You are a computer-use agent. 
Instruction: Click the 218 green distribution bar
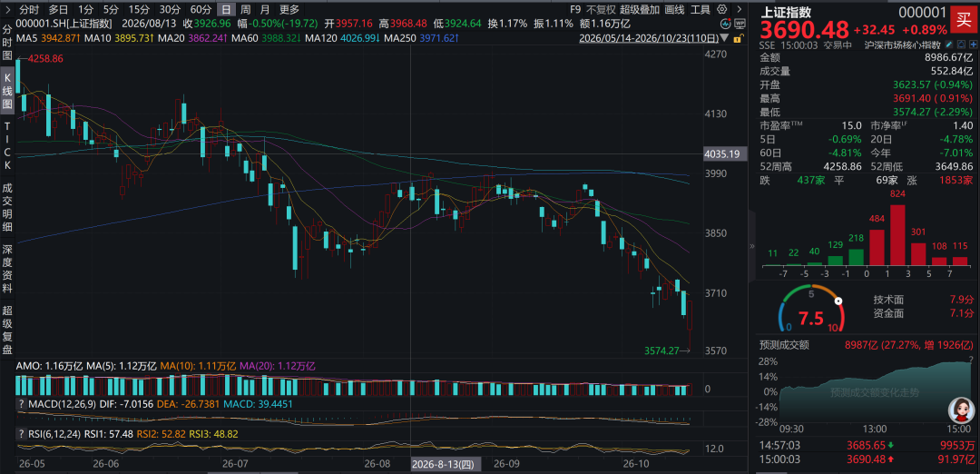point(857,257)
